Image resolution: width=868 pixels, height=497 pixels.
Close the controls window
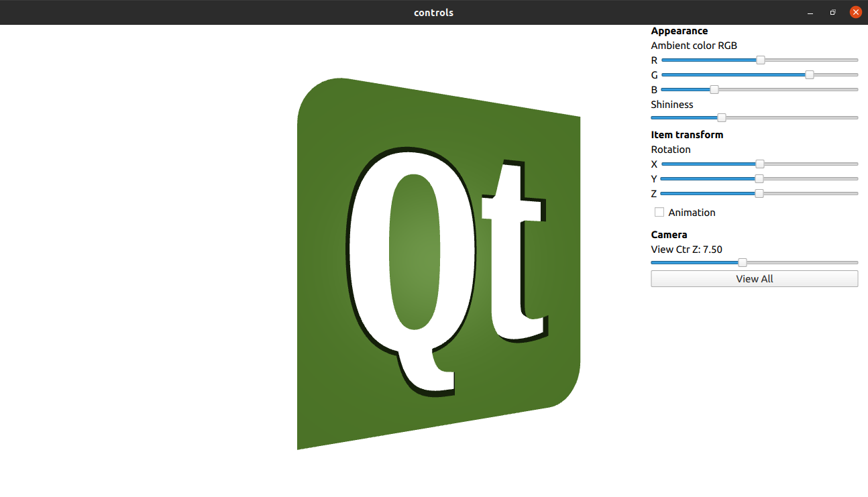855,12
